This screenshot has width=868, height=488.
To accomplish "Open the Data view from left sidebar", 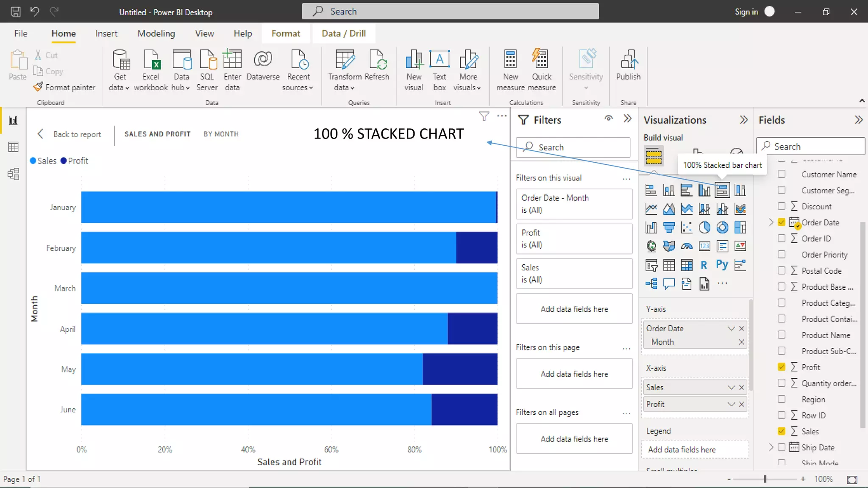I will 13,147.
